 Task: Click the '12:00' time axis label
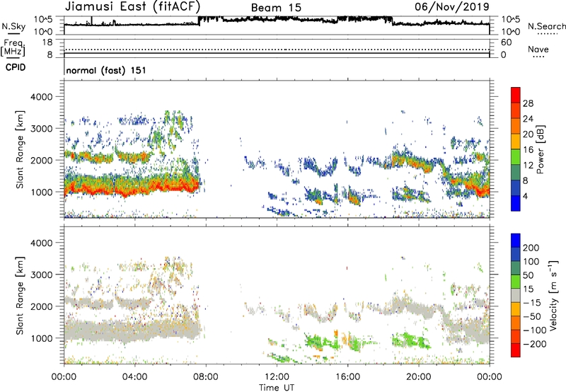(277, 377)
